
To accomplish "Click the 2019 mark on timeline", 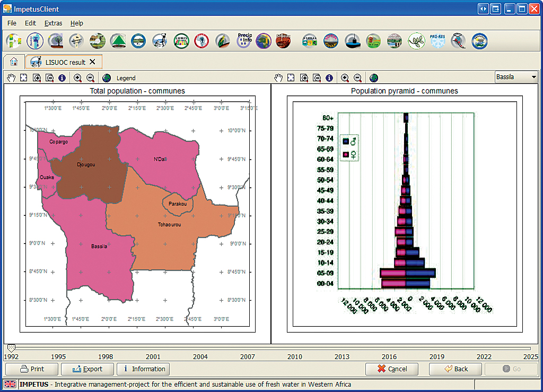I will 437,356.
